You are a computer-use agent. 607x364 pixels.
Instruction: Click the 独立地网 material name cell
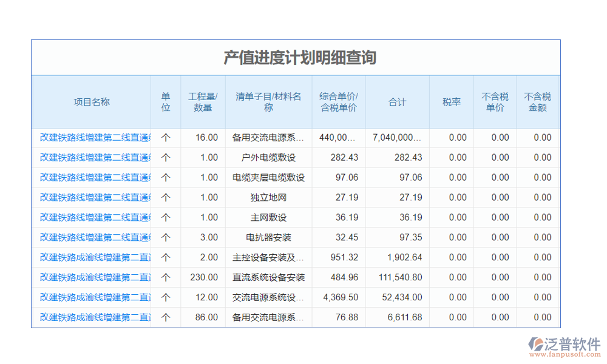268,197
